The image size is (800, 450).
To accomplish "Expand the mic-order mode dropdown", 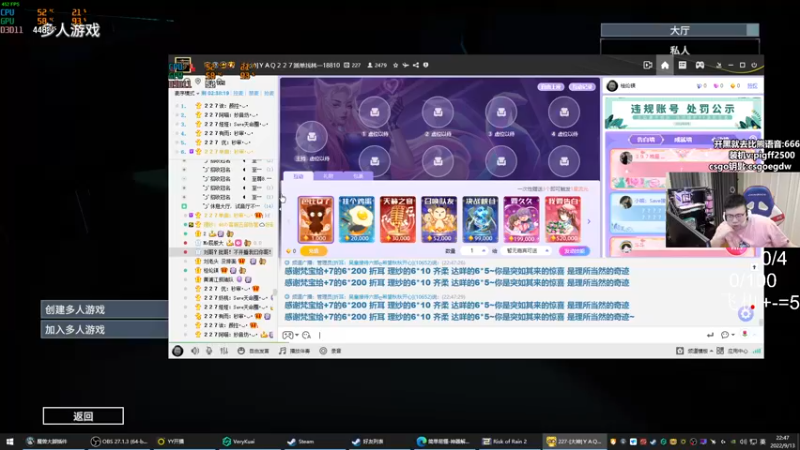I will pos(187,93).
